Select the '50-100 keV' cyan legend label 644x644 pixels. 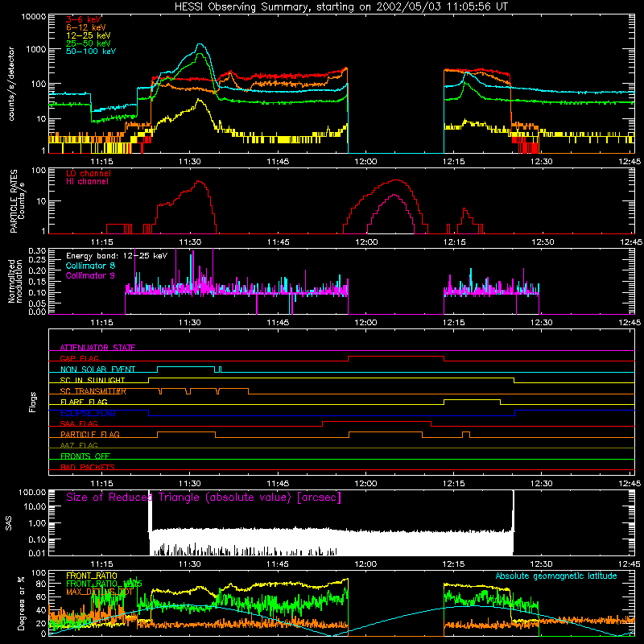point(91,52)
